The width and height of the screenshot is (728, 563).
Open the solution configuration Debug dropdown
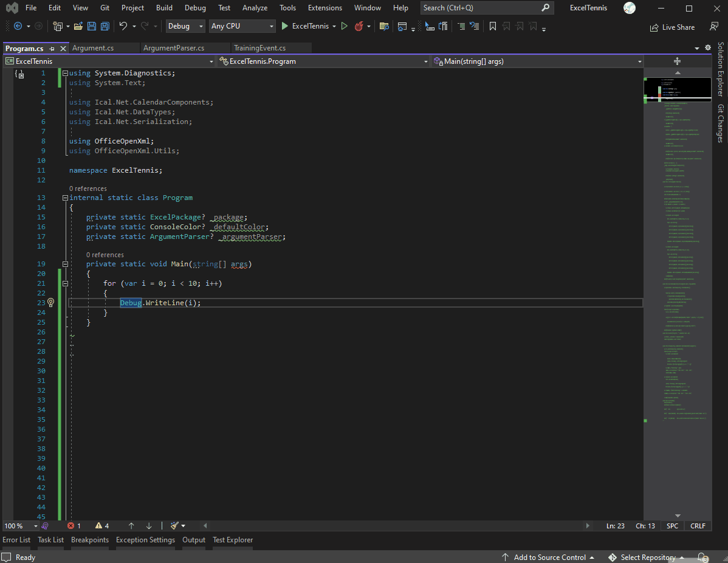point(185,26)
